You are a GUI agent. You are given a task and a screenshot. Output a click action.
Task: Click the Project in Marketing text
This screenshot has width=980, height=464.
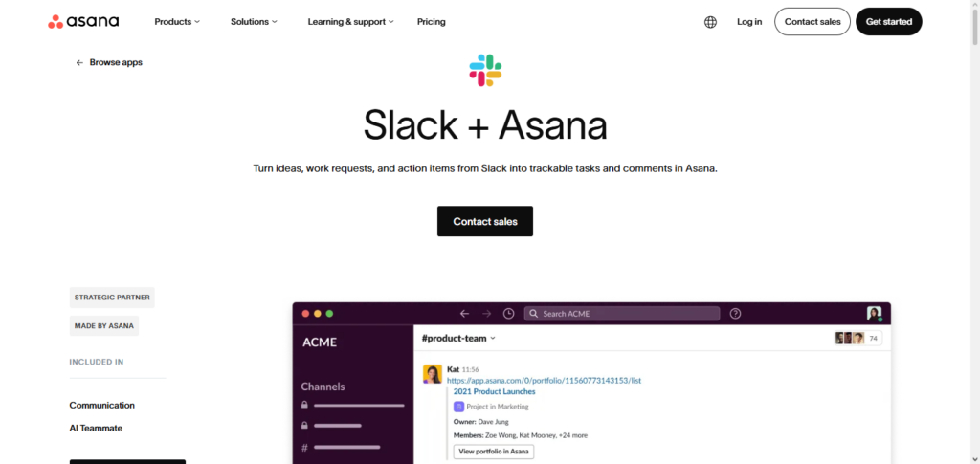click(x=498, y=407)
